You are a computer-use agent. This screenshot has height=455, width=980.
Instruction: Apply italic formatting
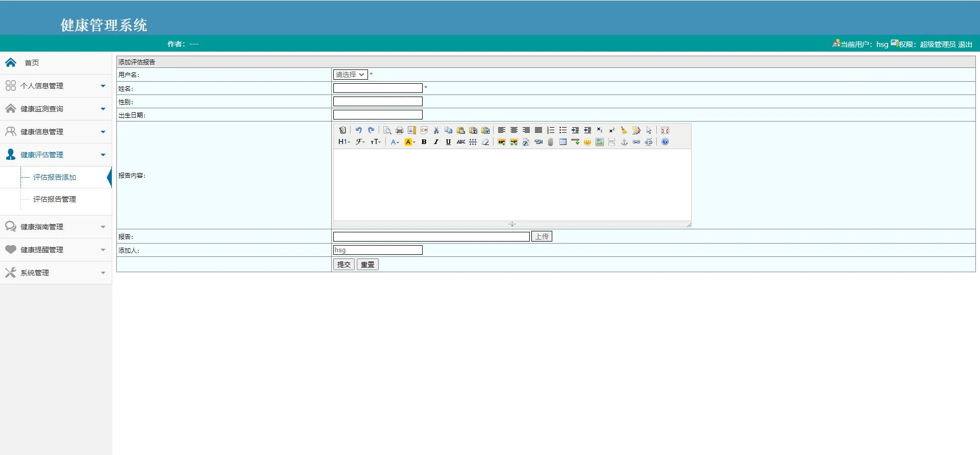[x=436, y=142]
